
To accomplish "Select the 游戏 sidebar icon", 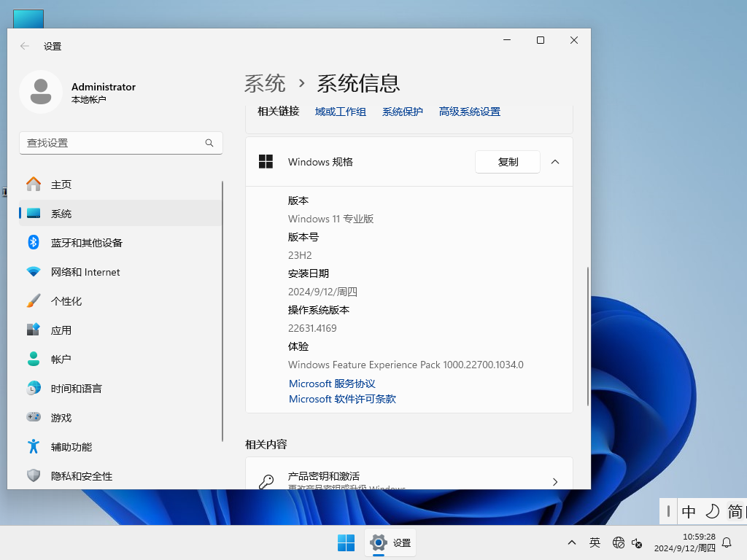I will point(34,417).
